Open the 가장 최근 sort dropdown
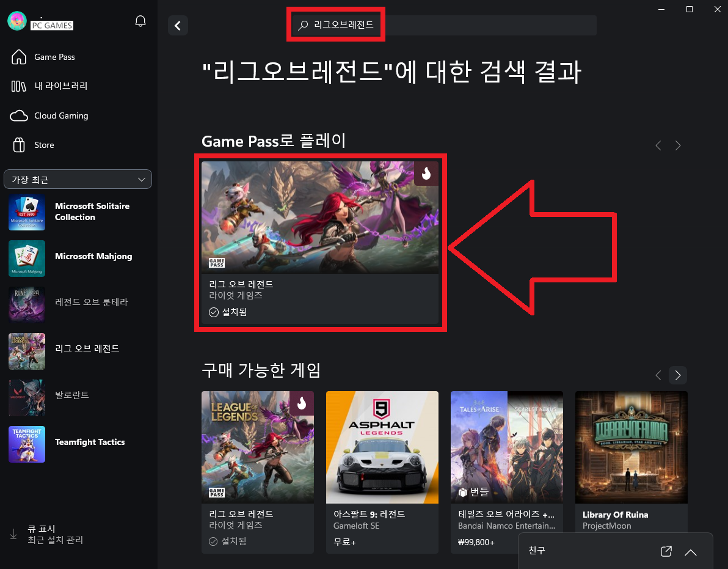Image resolution: width=728 pixels, height=569 pixels. [x=78, y=179]
